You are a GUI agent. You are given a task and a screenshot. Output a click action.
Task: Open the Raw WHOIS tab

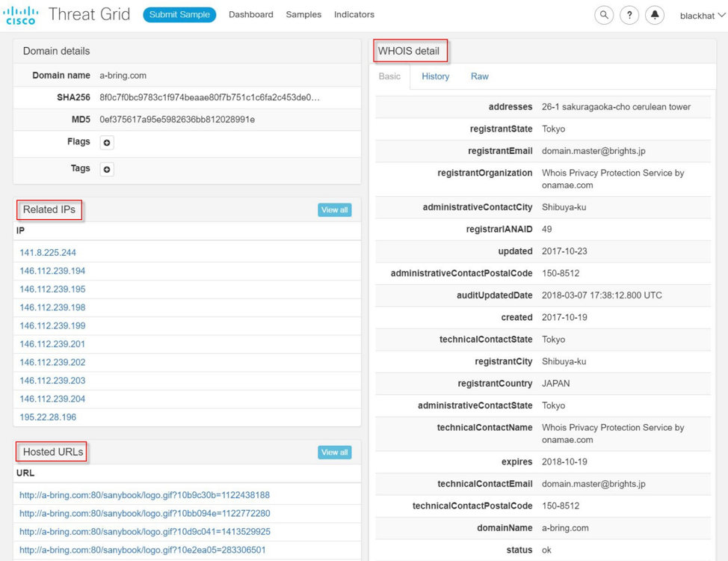479,76
